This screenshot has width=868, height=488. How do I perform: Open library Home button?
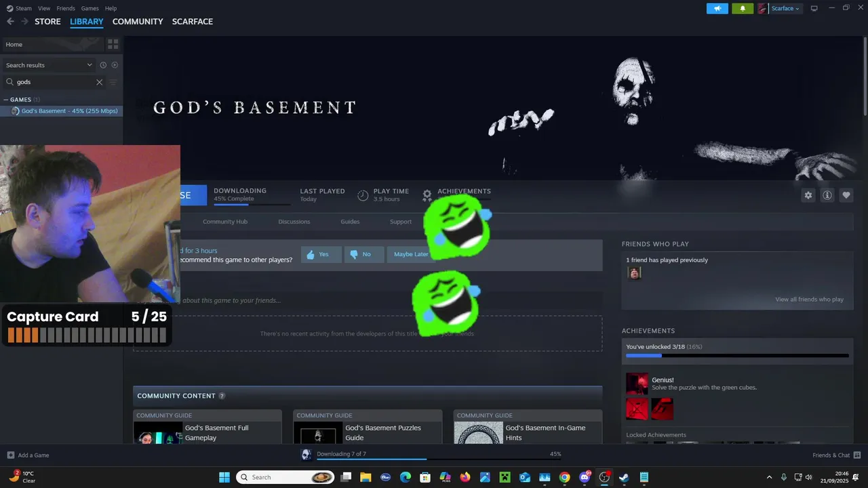coord(53,44)
